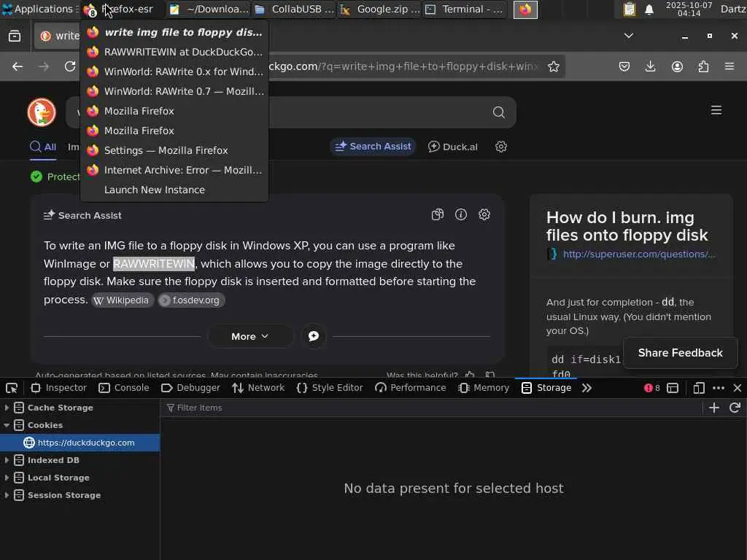Open Firefox downloads panel icon
Viewport: 747px width, 560px height.
[650, 66]
